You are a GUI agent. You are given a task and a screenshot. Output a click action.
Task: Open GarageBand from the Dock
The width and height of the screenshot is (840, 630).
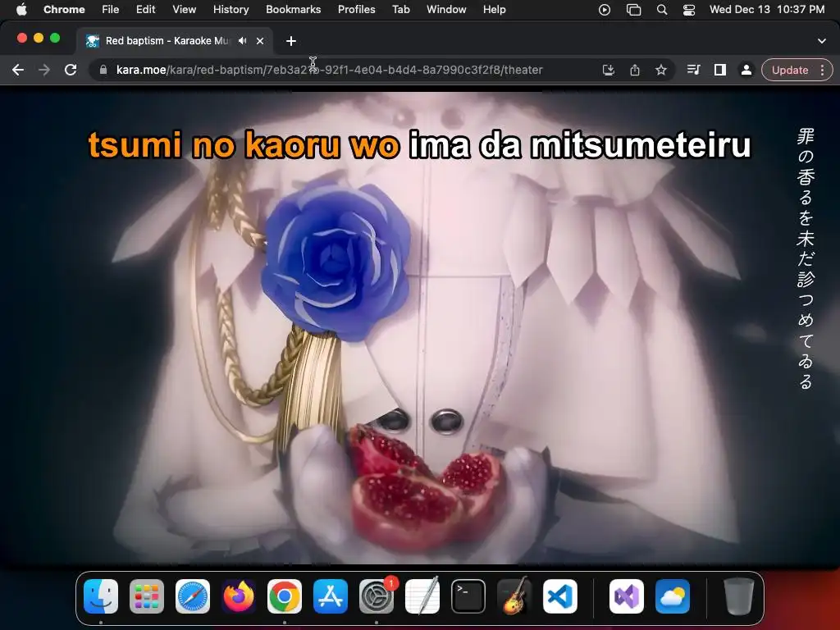514,596
